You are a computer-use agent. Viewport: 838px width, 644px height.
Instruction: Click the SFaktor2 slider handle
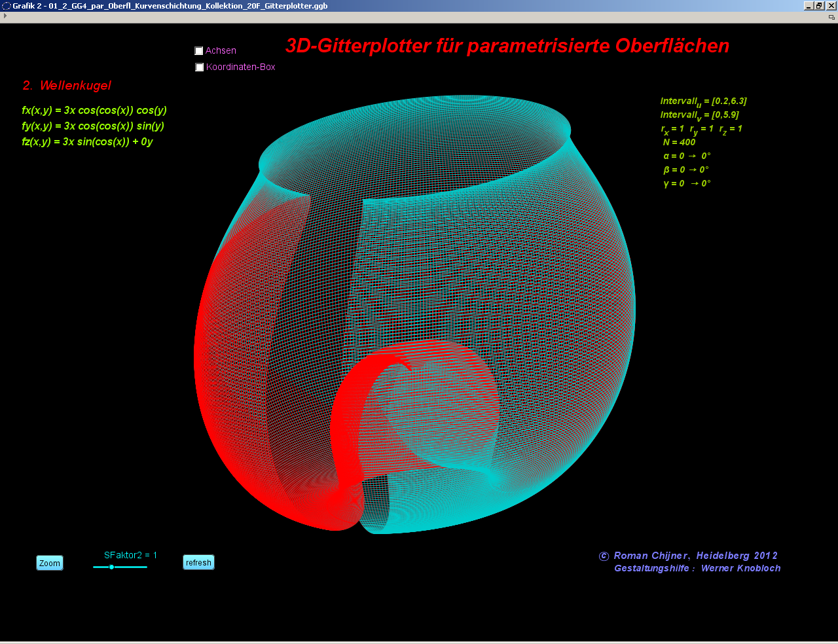pos(111,567)
